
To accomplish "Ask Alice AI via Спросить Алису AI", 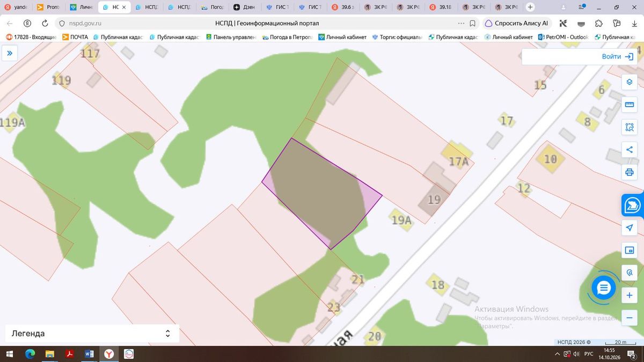I will click(x=517, y=24).
